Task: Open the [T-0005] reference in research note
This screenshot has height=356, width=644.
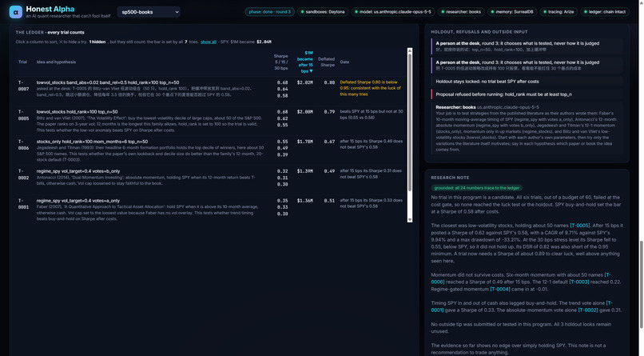Action: coord(580,226)
